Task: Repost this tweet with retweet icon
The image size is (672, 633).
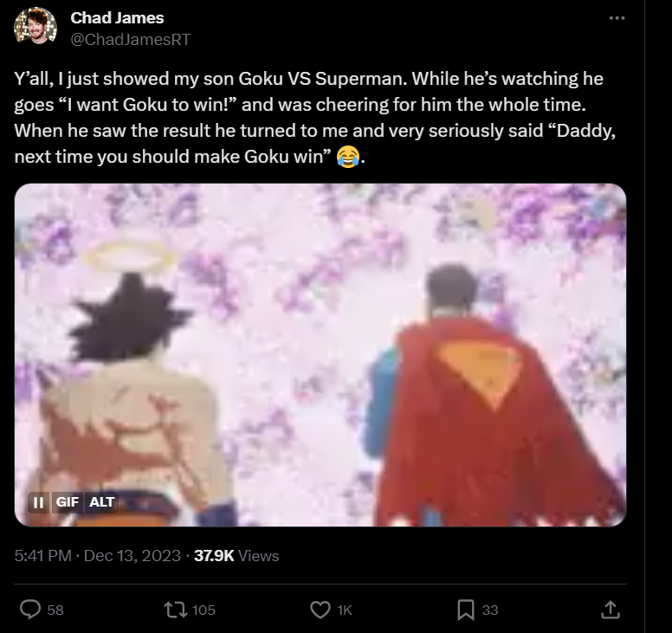Action: (x=176, y=610)
